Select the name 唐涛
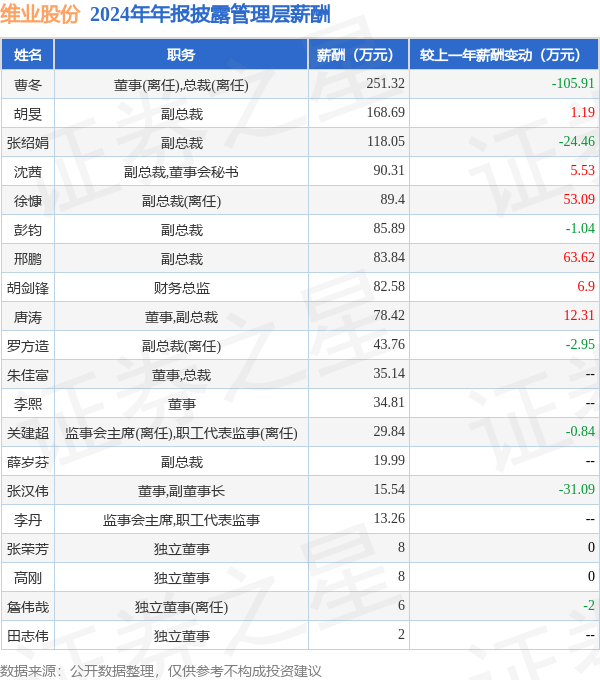 pyautogui.click(x=28, y=317)
